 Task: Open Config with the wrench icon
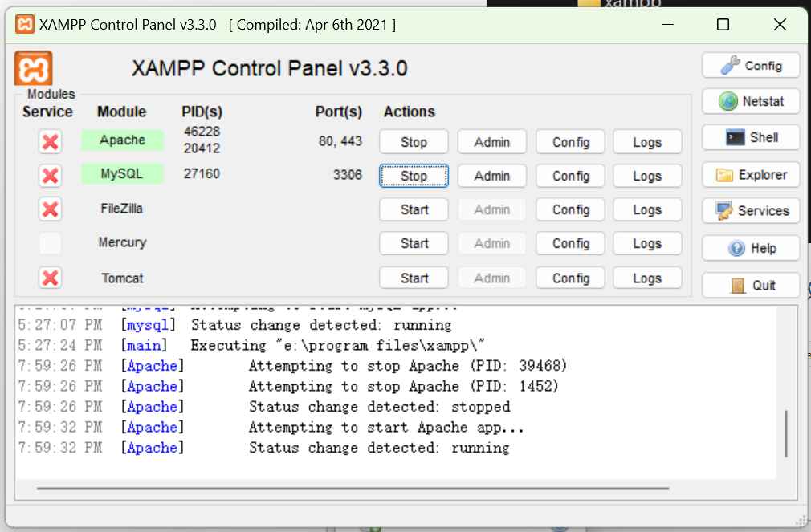point(751,66)
